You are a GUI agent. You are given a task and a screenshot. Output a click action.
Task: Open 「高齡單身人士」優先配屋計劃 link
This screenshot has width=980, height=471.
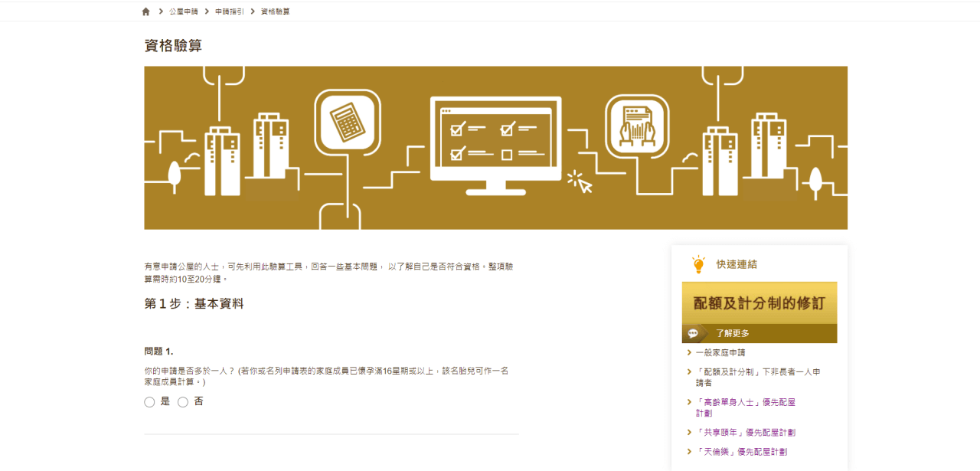coord(746,407)
